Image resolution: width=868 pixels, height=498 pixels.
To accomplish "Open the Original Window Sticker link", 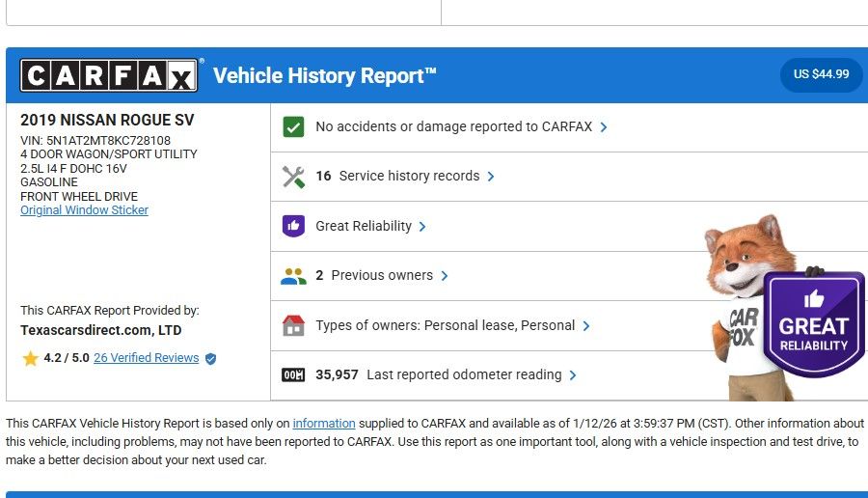I will point(84,210).
